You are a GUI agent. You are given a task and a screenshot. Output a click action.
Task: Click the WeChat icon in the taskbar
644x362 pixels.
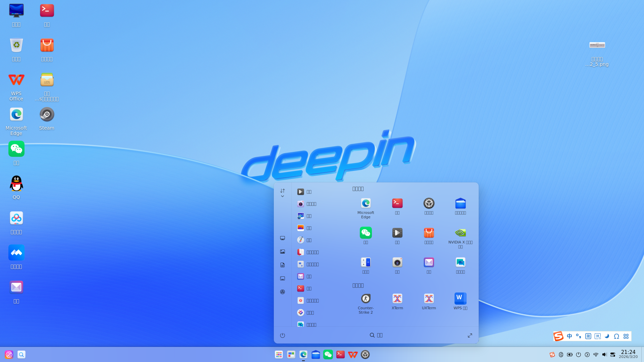[328, 355]
